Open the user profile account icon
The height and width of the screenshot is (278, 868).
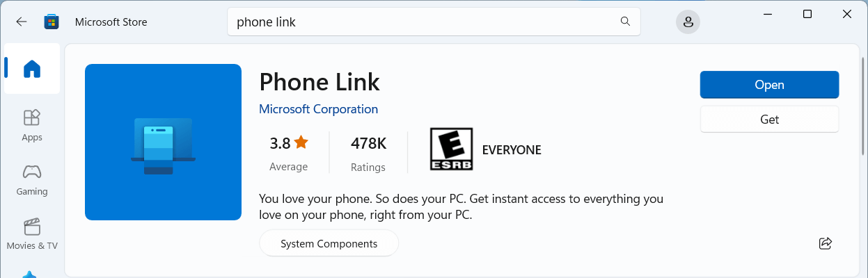tap(688, 22)
